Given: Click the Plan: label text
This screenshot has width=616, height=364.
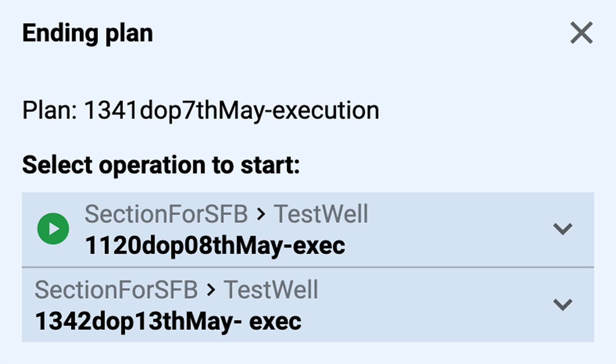Looking at the screenshot, I should [50, 110].
